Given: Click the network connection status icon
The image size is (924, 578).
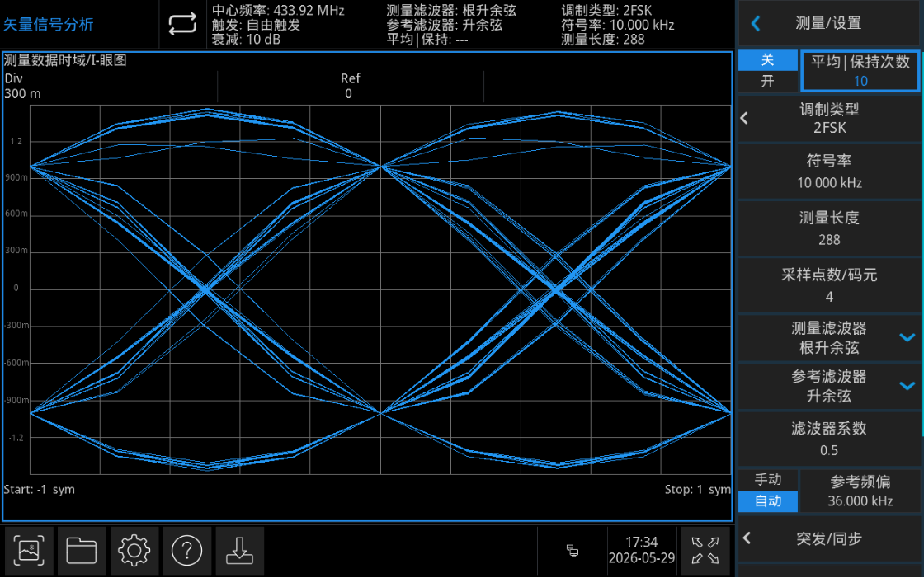Looking at the screenshot, I should click(573, 550).
